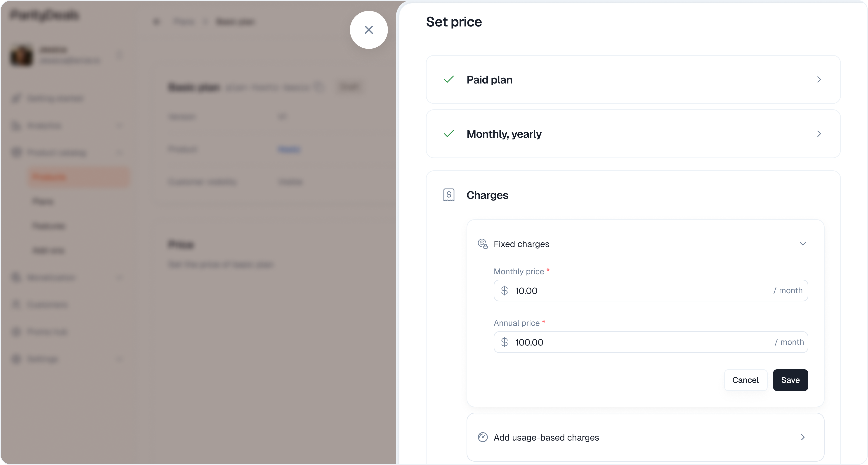Expand the Paid plan section chevron

pos(819,80)
